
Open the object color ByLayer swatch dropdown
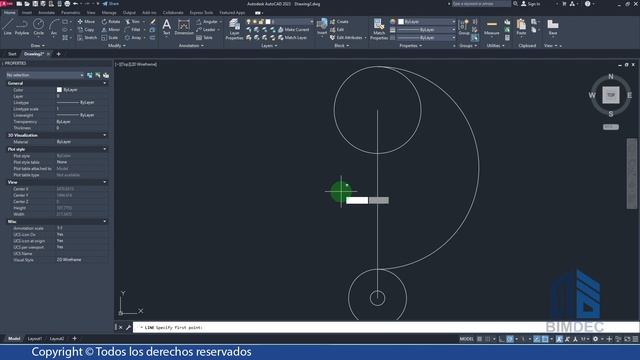427,22
